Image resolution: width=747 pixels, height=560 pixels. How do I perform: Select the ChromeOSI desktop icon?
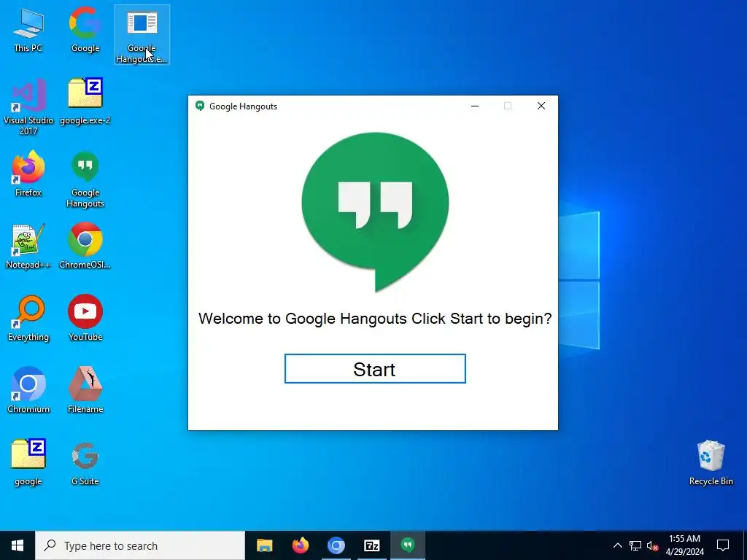click(x=85, y=246)
